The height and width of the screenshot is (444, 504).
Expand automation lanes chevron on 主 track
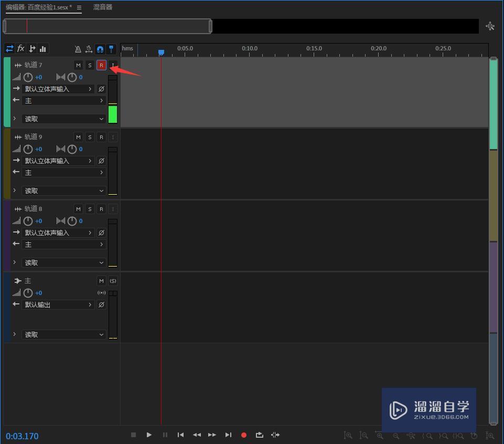tap(15, 334)
